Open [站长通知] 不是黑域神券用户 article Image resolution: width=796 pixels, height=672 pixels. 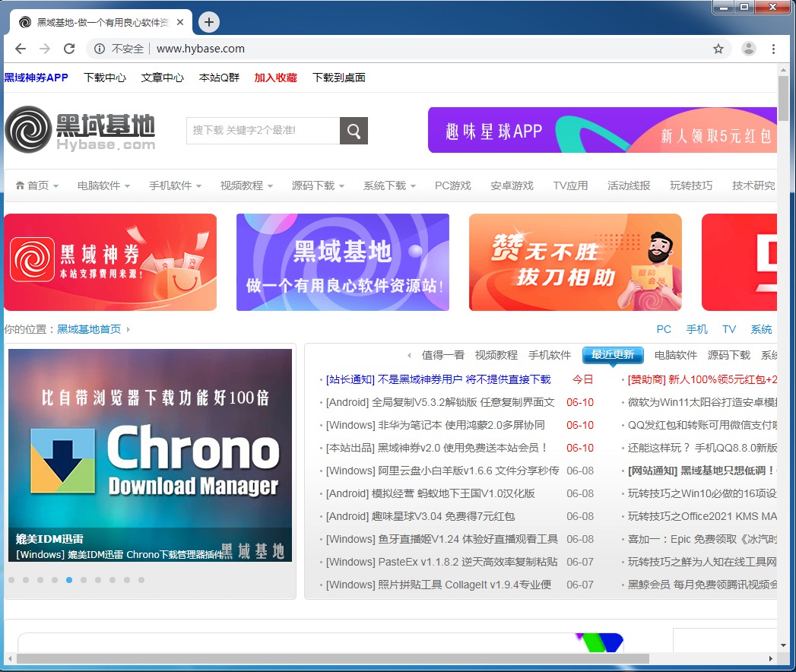click(x=438, y=379)
